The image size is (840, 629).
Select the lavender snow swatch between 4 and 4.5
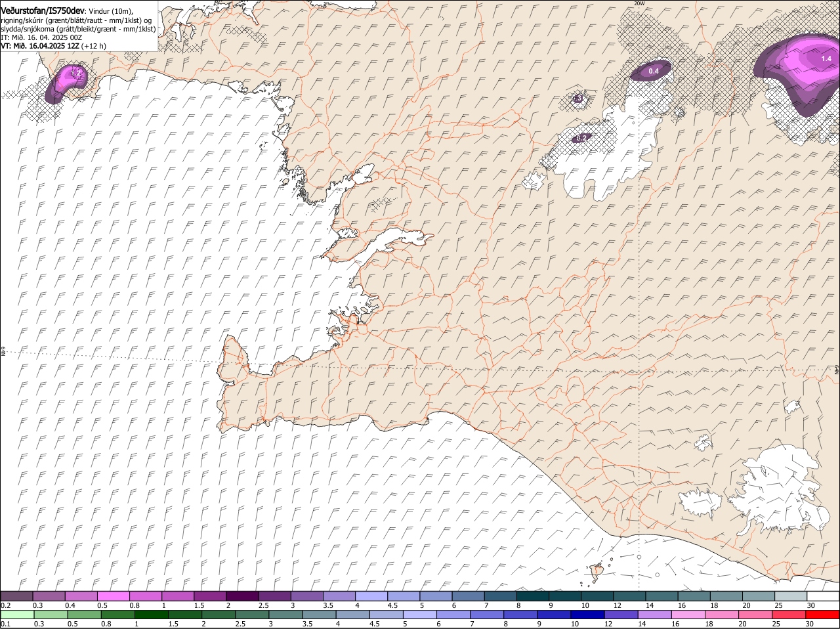[x=371, y=596]
